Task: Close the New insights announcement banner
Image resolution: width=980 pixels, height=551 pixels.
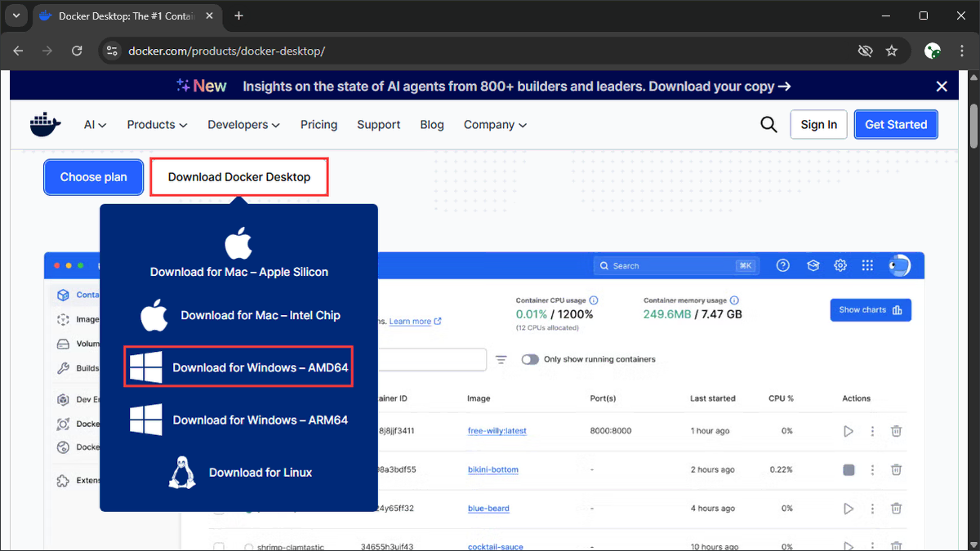Action: click(x=942, y=87)
